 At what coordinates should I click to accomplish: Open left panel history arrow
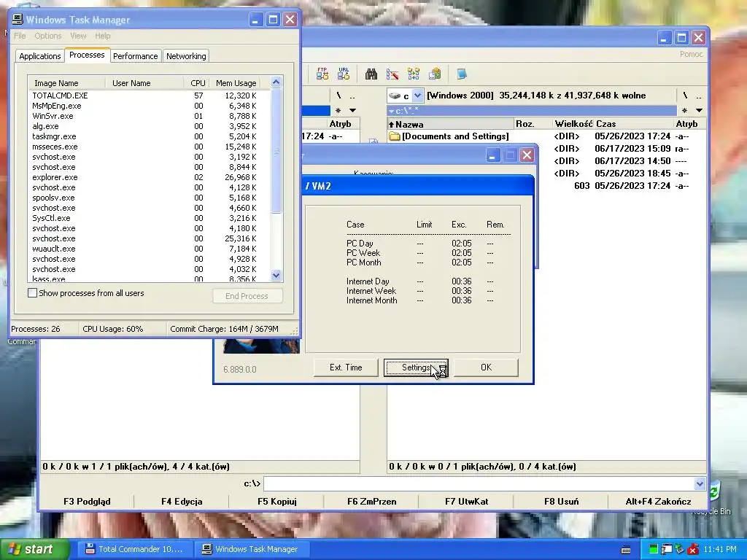point(352,111)
